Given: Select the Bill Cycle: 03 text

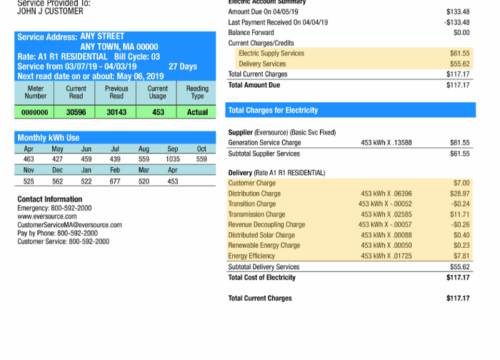Looking at the screenshot, I should pos(137,57).
